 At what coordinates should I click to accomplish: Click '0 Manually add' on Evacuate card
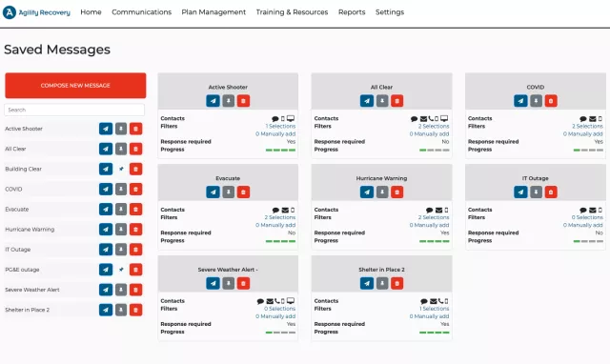click(275, 225)
